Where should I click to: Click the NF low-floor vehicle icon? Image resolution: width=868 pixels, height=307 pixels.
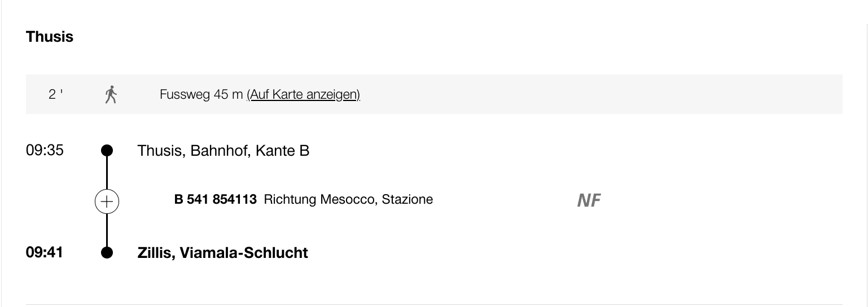tap(589, 200)
